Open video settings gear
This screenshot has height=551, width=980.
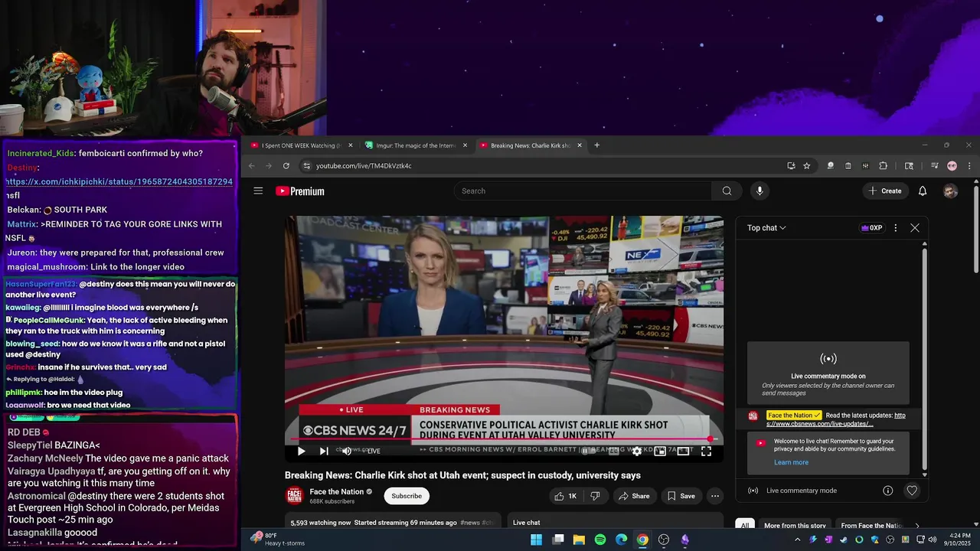click(x=636, y=451)
